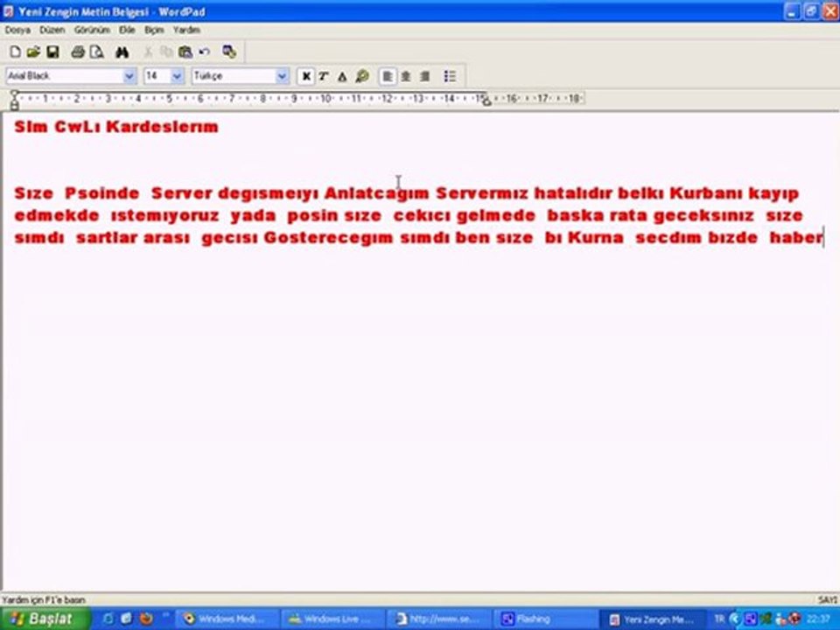The image size is (840, 630).
Task: Align text right
Action: pyautogui.click(x=425, y=77)
